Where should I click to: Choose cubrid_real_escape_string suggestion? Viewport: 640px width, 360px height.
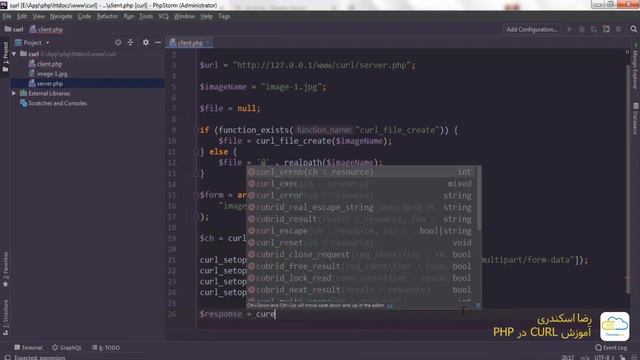[x=361, y=207]
